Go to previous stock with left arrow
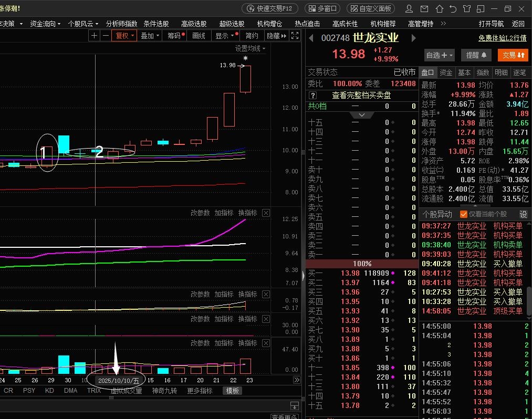This screenshot has width=532, height=419. (311, 38)
